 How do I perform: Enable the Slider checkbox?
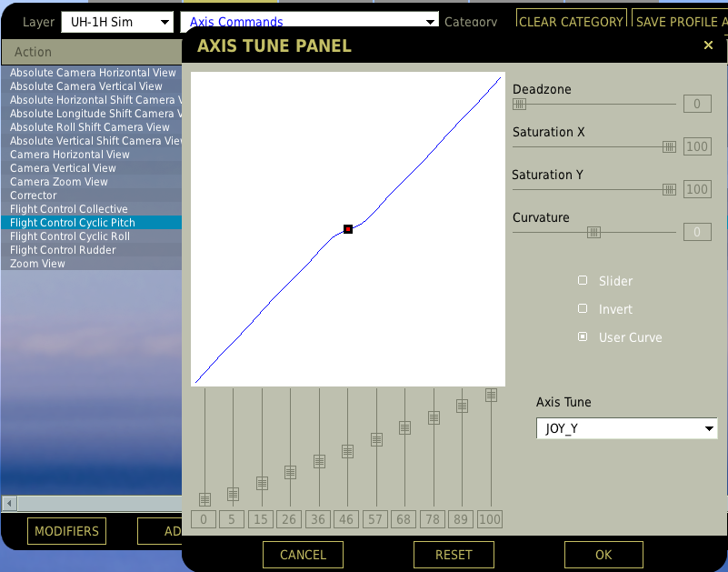[582, 280]
